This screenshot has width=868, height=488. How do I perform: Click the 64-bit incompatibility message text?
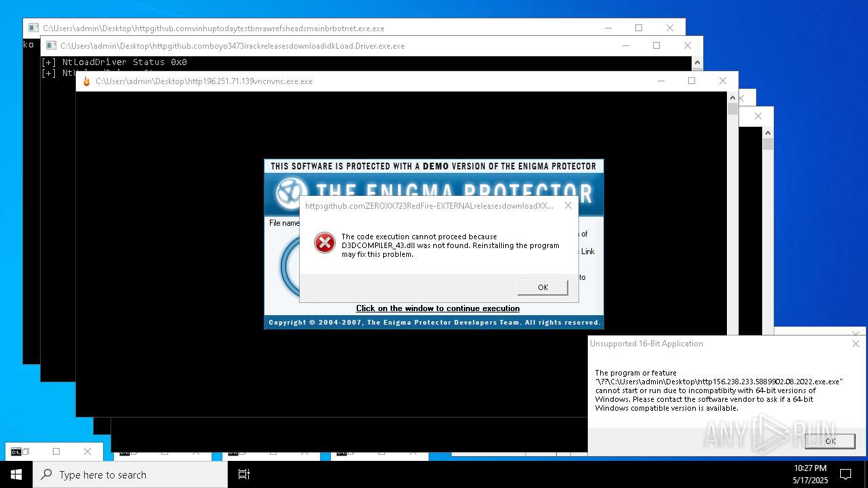click(x=719, y=390)
